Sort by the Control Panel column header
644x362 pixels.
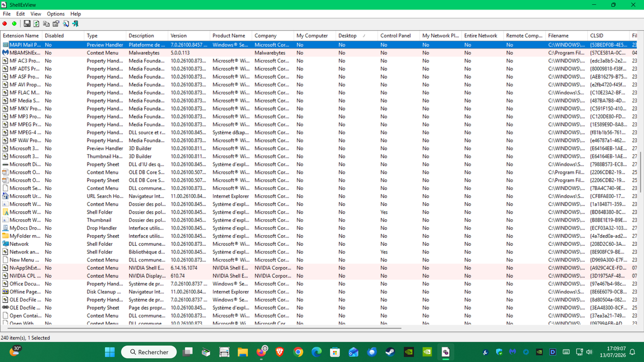399,36
